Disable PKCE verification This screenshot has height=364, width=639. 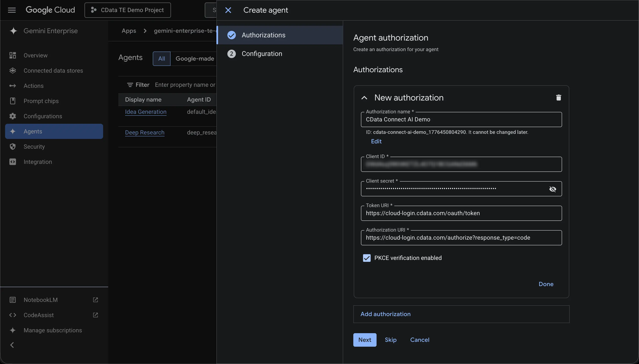point(366,258)
